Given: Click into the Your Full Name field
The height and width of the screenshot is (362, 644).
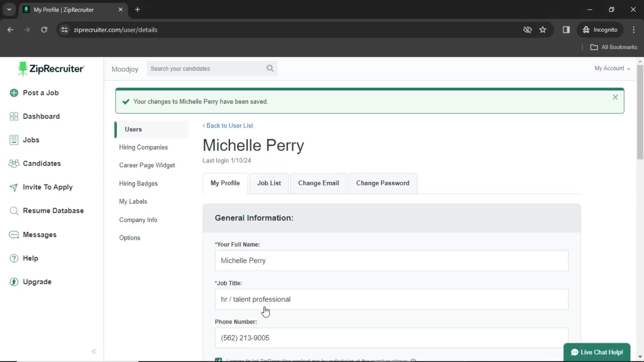Looking at the screenshot, I should (391, 261).
